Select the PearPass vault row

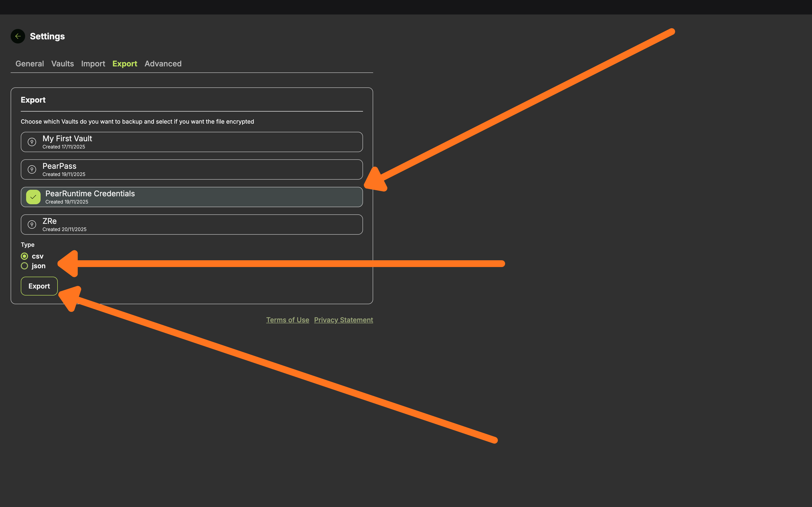[x=201, y=169]
